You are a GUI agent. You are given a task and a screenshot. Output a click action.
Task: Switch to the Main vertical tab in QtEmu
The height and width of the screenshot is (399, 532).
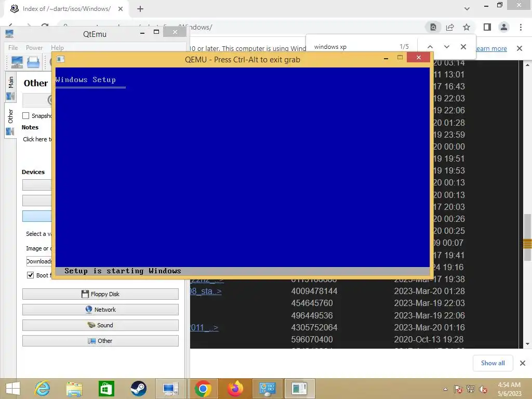pos(10,87)
